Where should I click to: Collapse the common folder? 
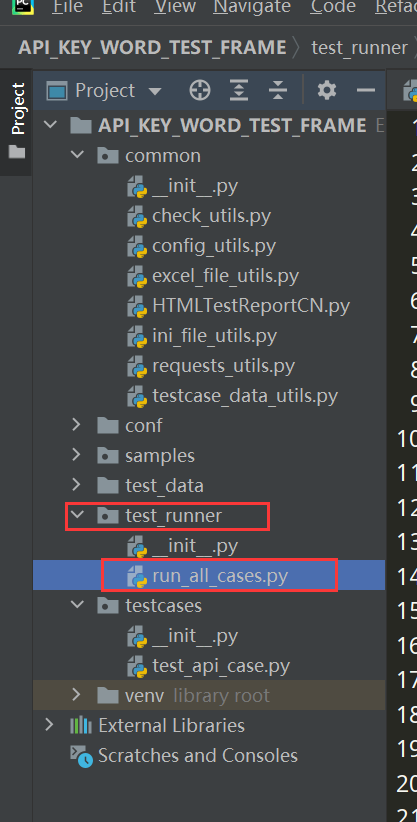[x=77, y=156]
